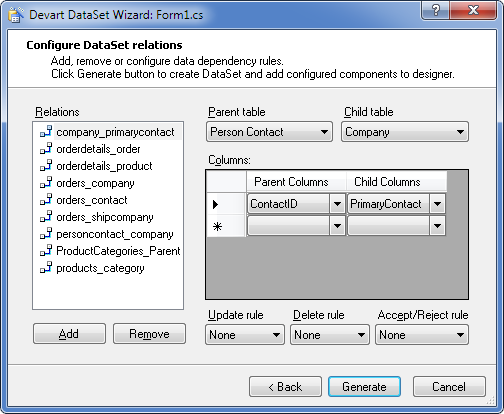Image resolution: width=504 pixels, height=414 pixels.
Task: Open the Delete rule dropdown
Action: [x=330, y=335]
